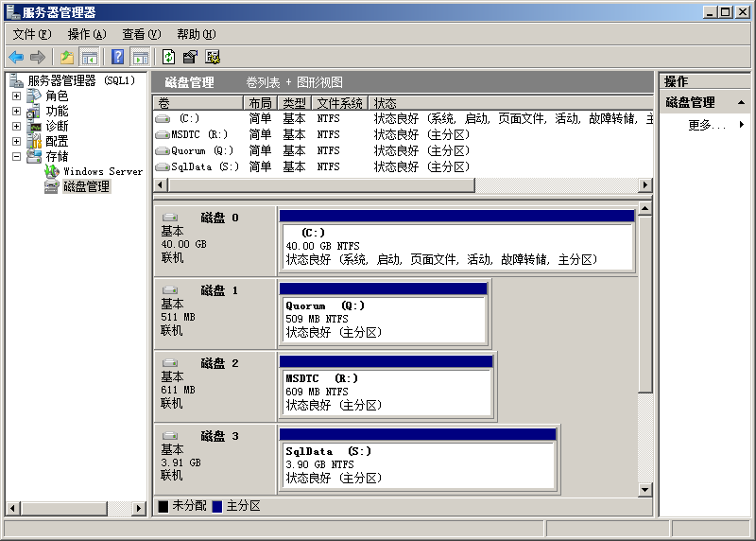This screenshot has height=541, width=756.
Task: Select the SqlData (S:) partition block
Action: coord(417,463)
